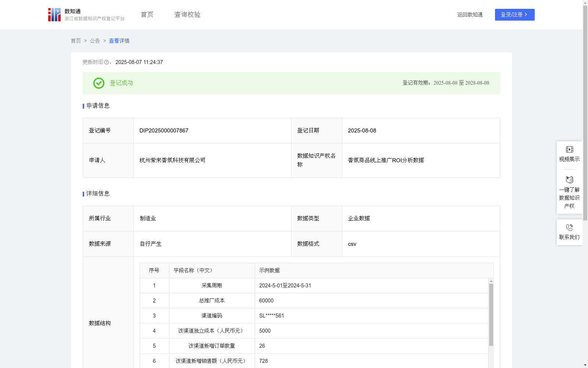Click 该渠道独立成本（人民币元） field
Image resolution: width=588 pixels, height=368 pixels.
point(212,331)
